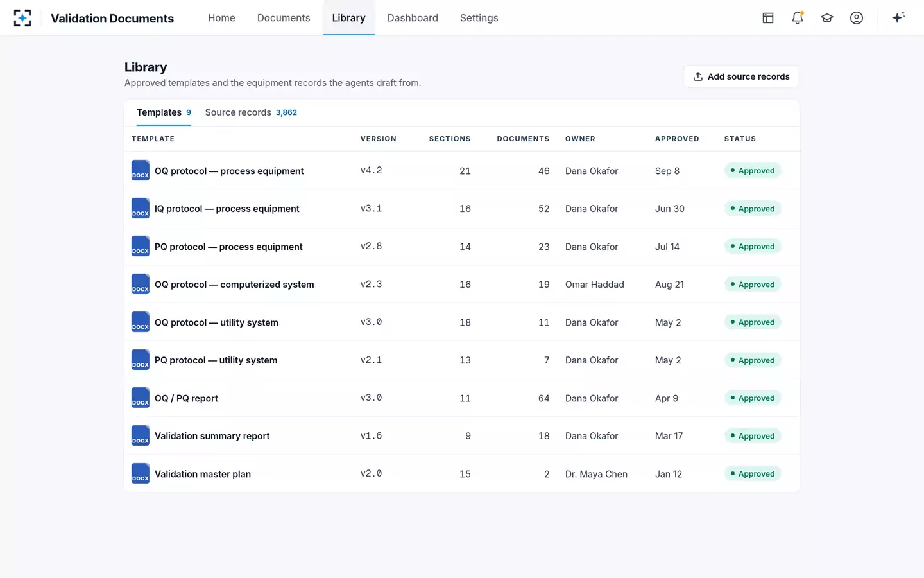Click the Approved status badge for Validation master plan
The height and width of the screenshot is (578, 924).
click(753, 474)
